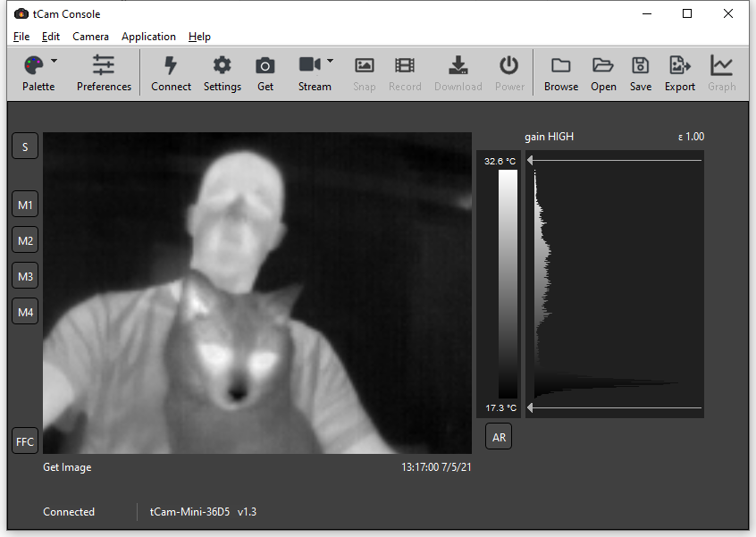Screen dimensions: 756x537
Task: Open the Help menu
Action: 199,37
